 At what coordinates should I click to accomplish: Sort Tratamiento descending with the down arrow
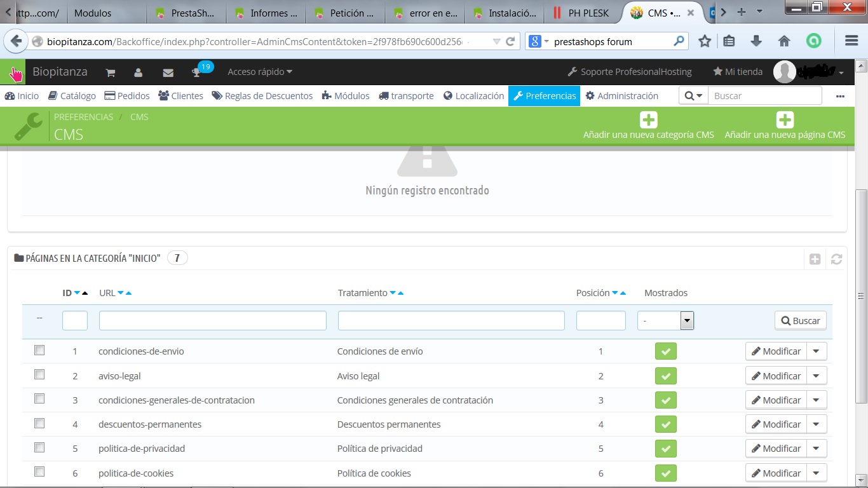click(x=393, y=293)
